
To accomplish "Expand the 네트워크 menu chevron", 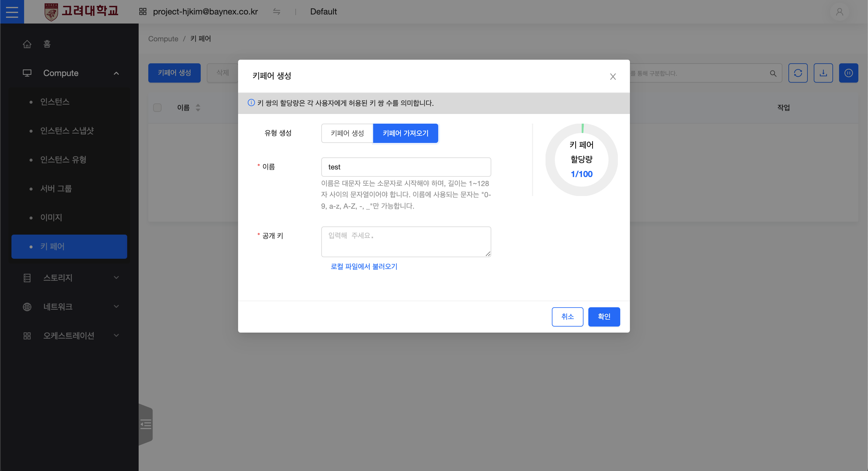I will tap(116, 306).
